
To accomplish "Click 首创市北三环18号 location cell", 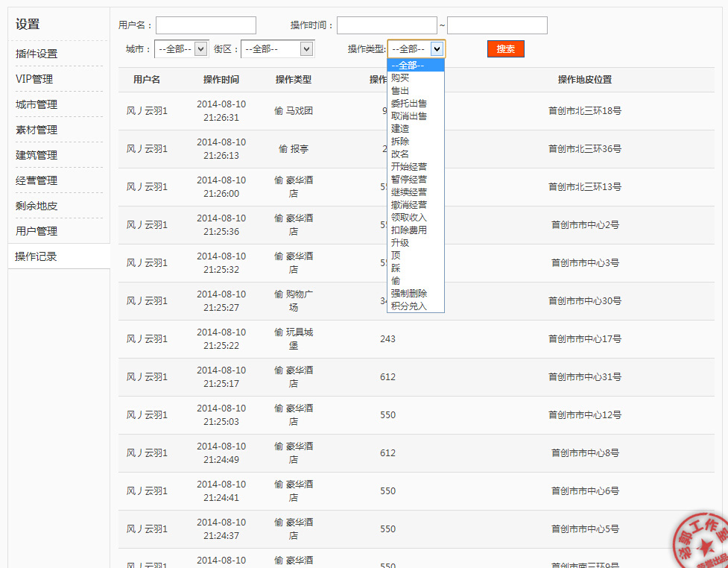I will (x=585, y=111).
